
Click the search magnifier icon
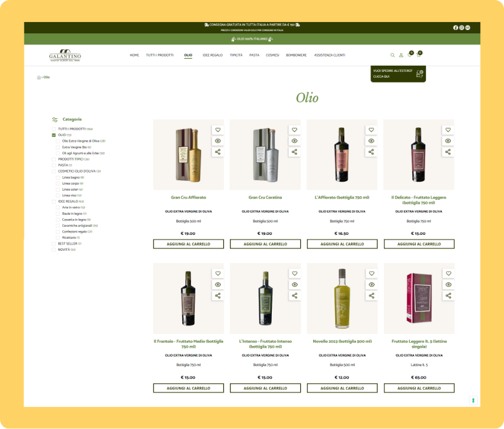[392, 55]
